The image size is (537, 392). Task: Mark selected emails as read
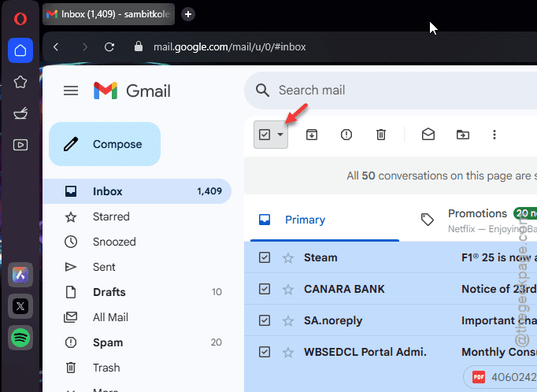coord(428,135)
